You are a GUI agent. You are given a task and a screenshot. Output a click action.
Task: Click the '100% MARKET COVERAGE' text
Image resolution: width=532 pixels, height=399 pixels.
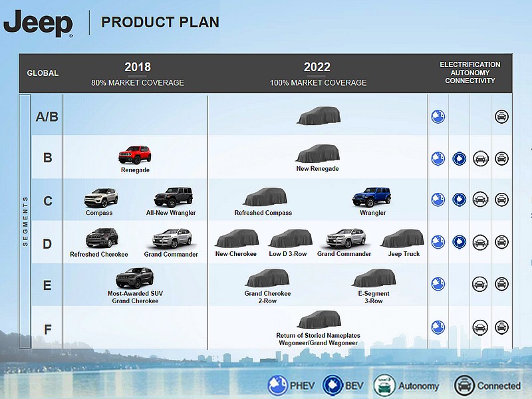(318, 82)
